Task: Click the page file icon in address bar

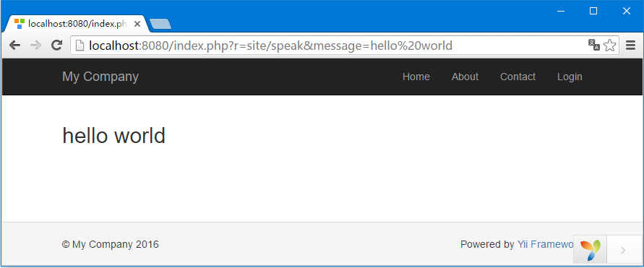Action: (80, 45)
